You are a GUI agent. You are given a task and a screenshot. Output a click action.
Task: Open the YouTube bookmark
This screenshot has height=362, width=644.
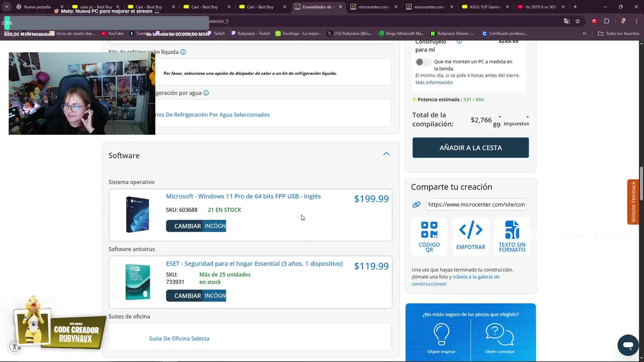[112, 34]
